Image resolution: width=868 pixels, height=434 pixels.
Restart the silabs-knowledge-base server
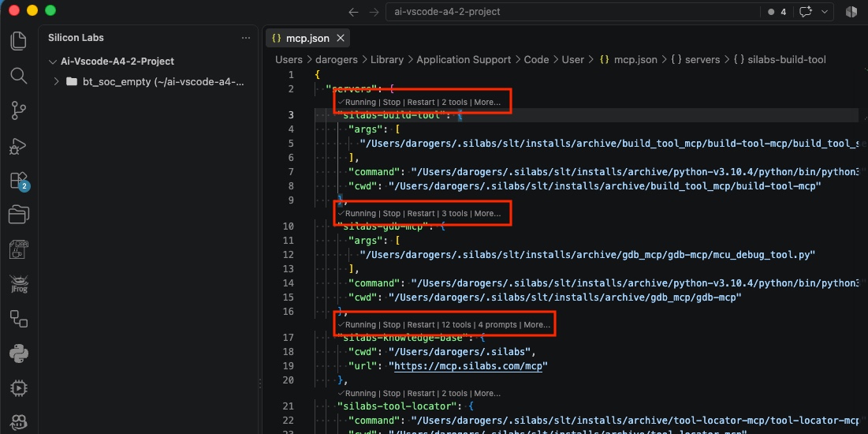421,325
